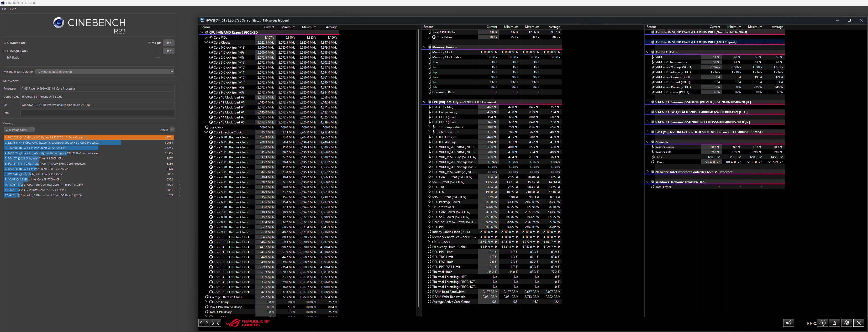This screenshot has height=332, width=868.
Task: Expand the S.M.A.R.T. Samsung SSD 870 QVO group
Action: click(x=648, y=102)
